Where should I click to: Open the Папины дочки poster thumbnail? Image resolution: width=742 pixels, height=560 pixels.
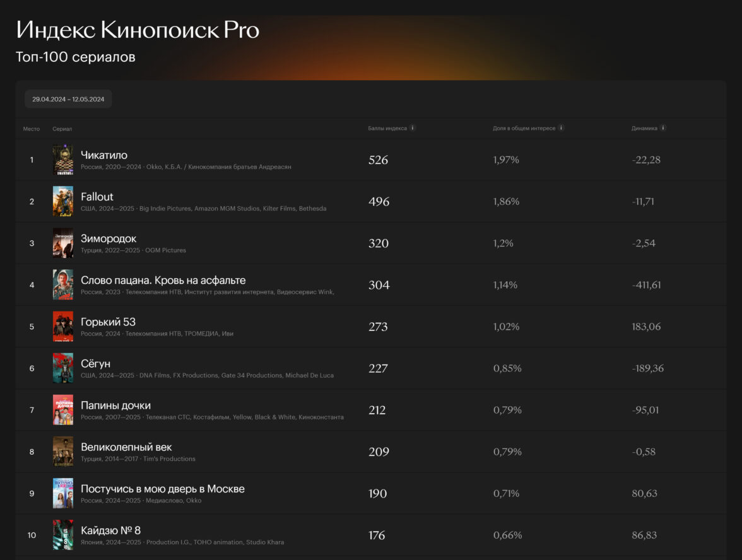pos(62,410)
